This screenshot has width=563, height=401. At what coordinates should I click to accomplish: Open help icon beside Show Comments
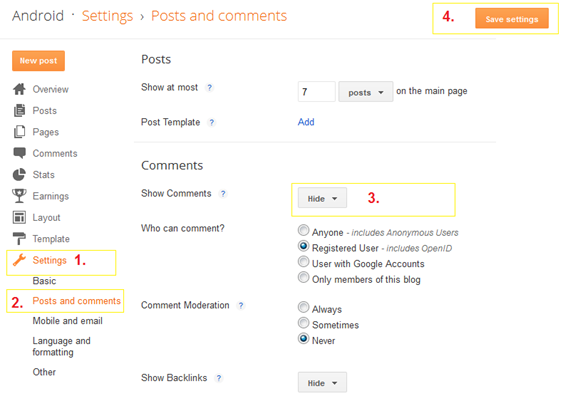click(x=223, y=193)
